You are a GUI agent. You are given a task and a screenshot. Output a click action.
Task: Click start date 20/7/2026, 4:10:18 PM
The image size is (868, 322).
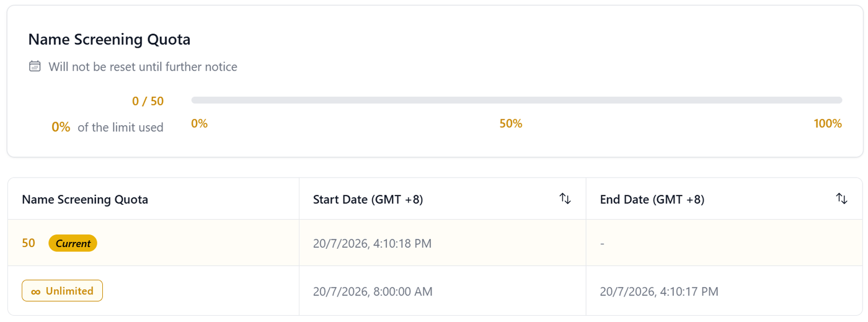(372, 244)
